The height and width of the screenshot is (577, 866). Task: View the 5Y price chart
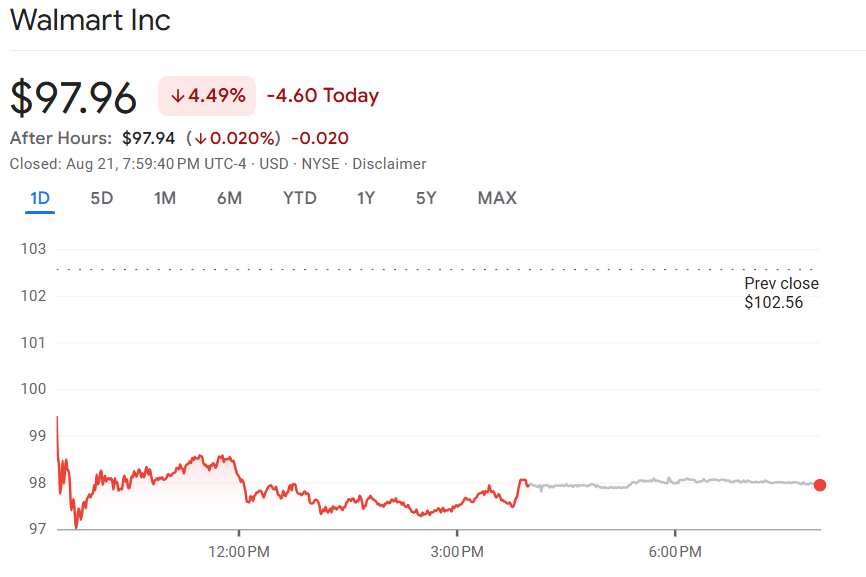[426, 198]
